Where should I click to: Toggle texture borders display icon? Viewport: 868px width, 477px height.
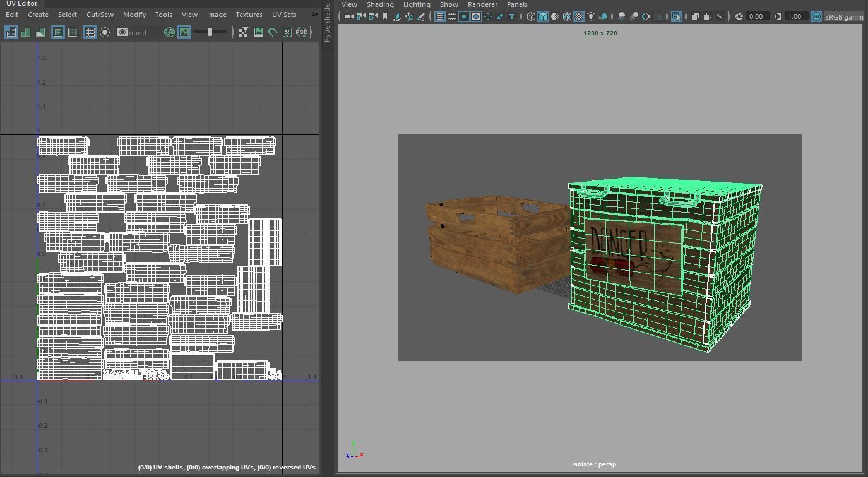pyautogui.click(x=58, y=32)
